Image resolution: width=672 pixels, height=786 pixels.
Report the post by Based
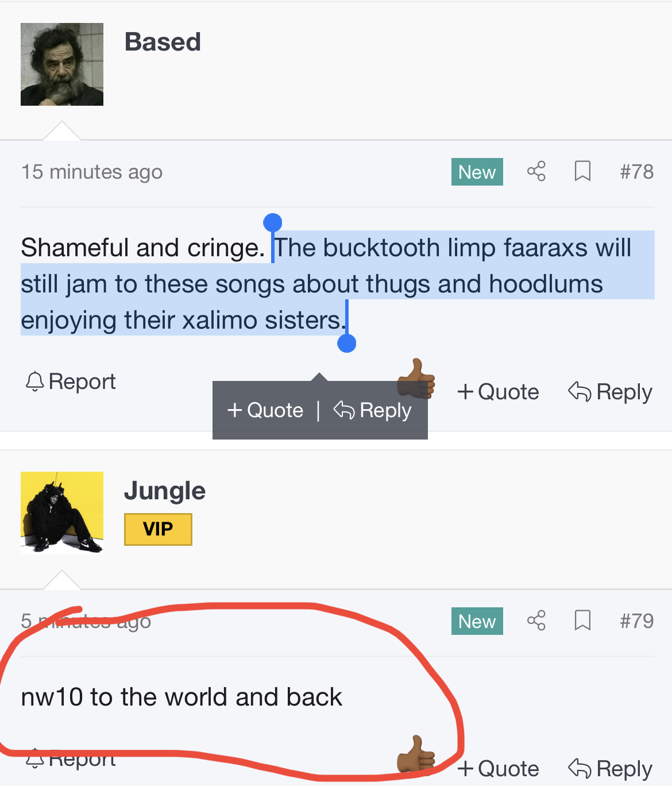tap(71, 382)
